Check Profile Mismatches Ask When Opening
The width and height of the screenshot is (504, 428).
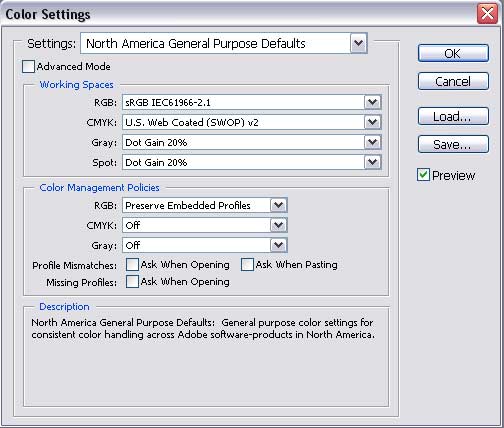coord(132,265)
